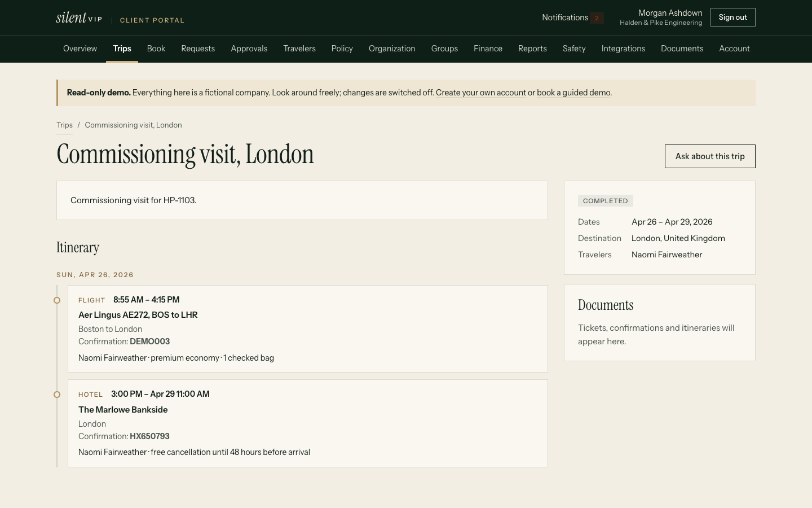The image size is (812, 508).
Task: Click the Ask about this trip button
Action: click(x=710, y=156)
